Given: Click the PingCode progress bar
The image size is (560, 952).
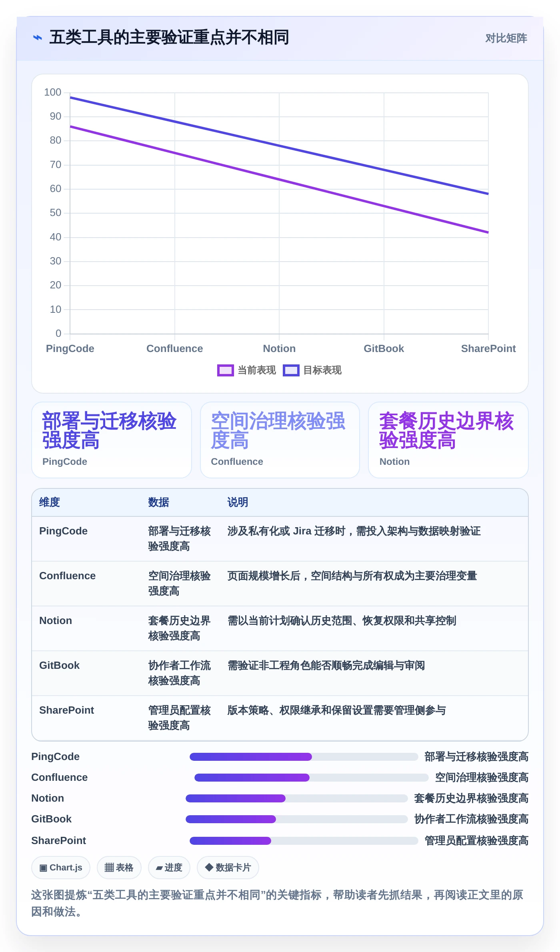Looking at the screenshot, I should [x=304, y=757].
